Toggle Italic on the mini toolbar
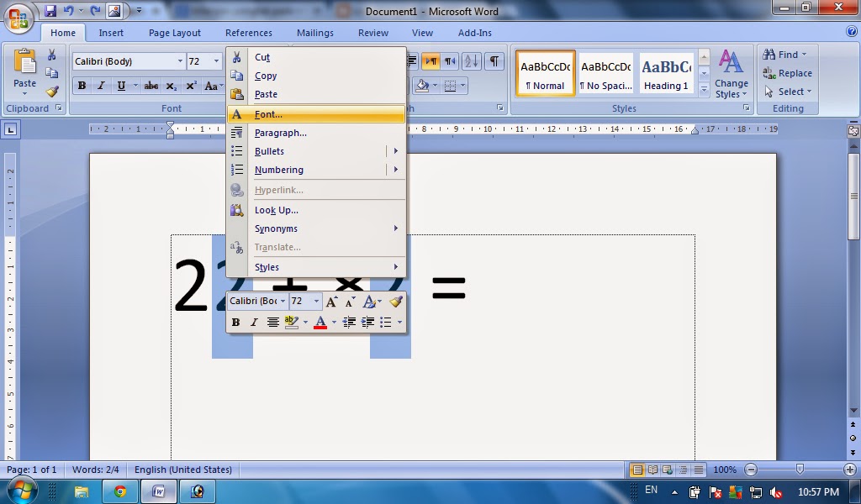 point(254,322)
